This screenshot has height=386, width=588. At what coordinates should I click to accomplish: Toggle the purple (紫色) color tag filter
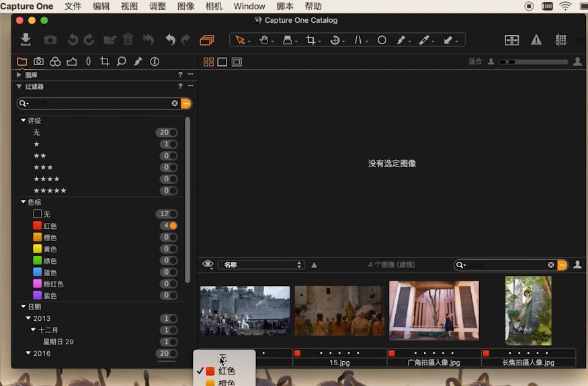(x=173, y=295)
